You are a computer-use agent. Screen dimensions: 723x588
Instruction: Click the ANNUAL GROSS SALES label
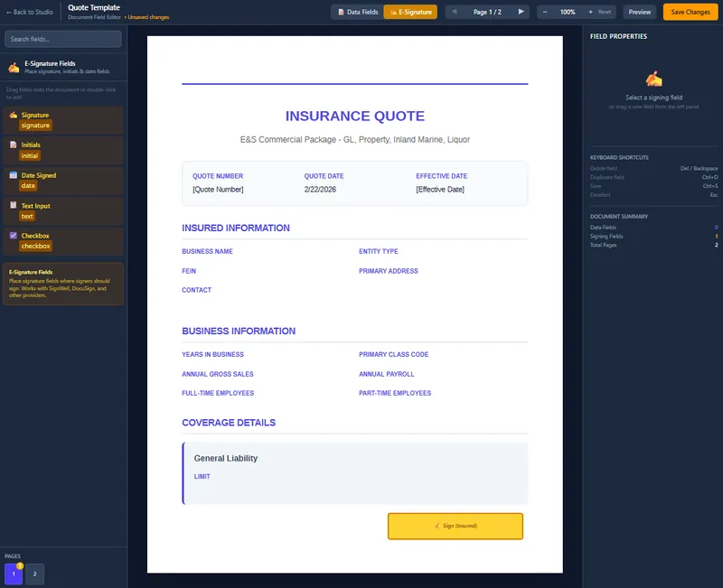[x=217, y=374]
